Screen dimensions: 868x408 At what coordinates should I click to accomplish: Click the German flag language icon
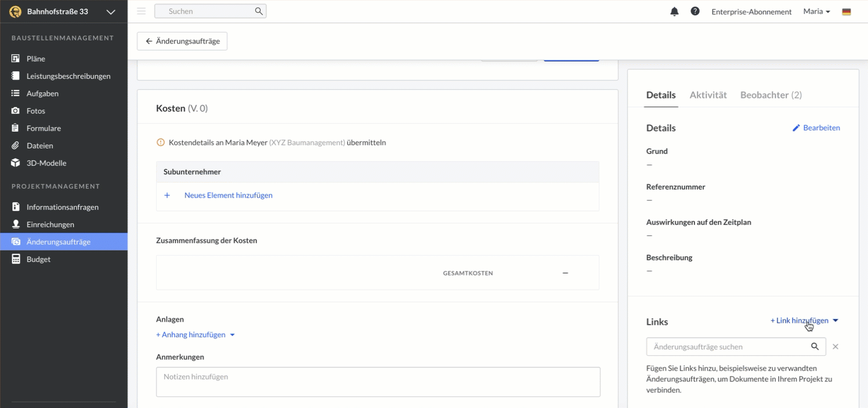tap(846, 12)
